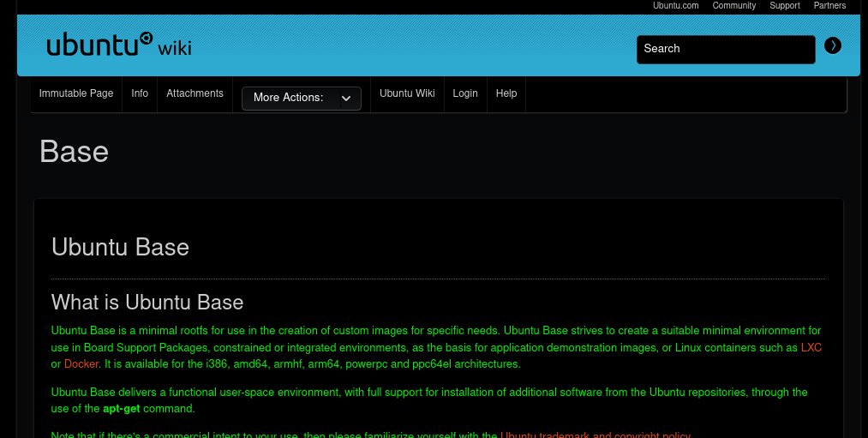
Task: Follow the LXC link
Action: tap(811, 348)
